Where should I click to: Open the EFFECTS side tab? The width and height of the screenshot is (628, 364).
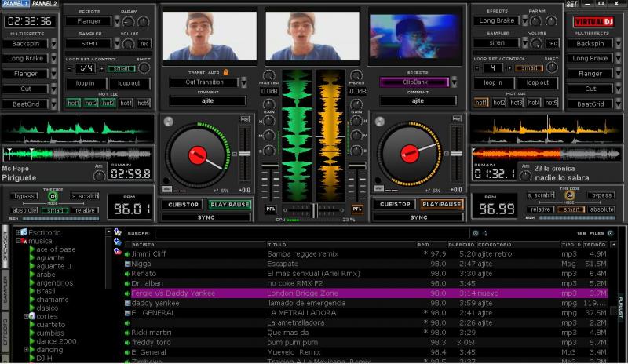[x=5, y=333]
